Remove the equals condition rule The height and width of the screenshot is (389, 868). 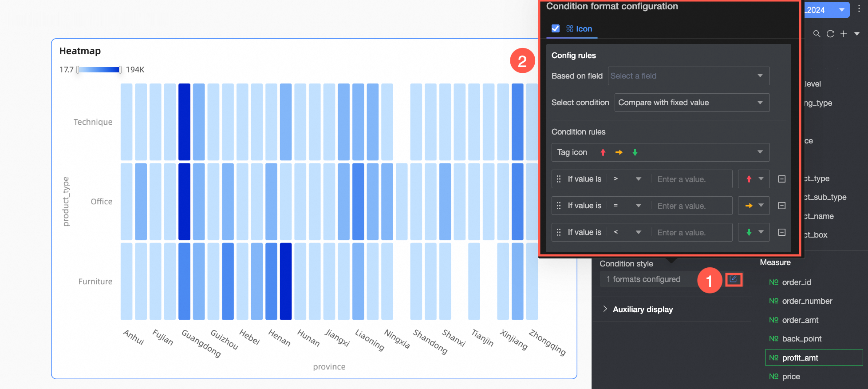[x=782, y=206]
